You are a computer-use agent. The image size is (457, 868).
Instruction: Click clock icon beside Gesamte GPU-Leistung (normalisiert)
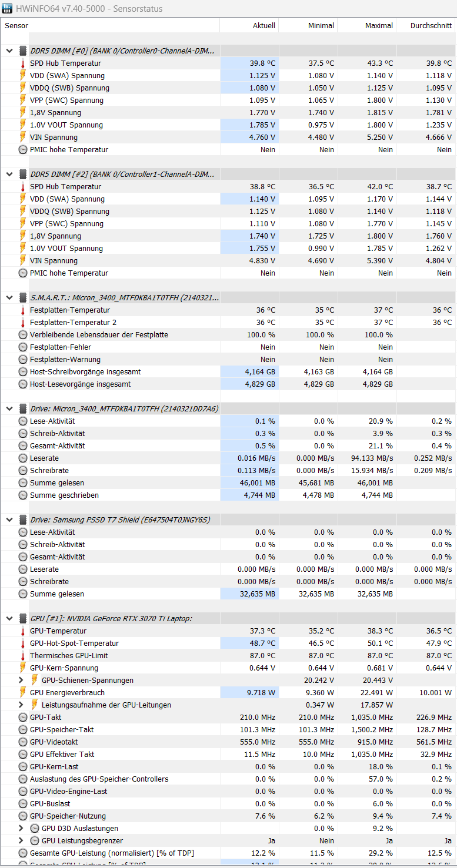click(x=23, y=853)
